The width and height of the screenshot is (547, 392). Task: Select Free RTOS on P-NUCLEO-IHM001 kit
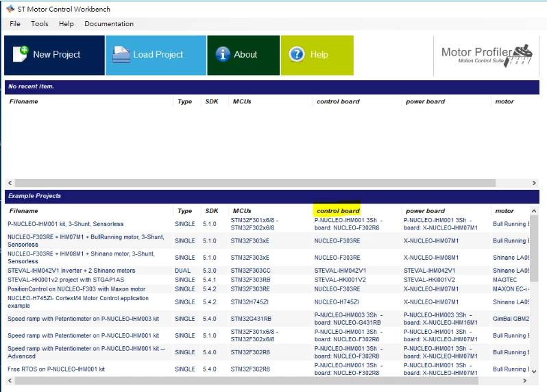click(56, 369)
